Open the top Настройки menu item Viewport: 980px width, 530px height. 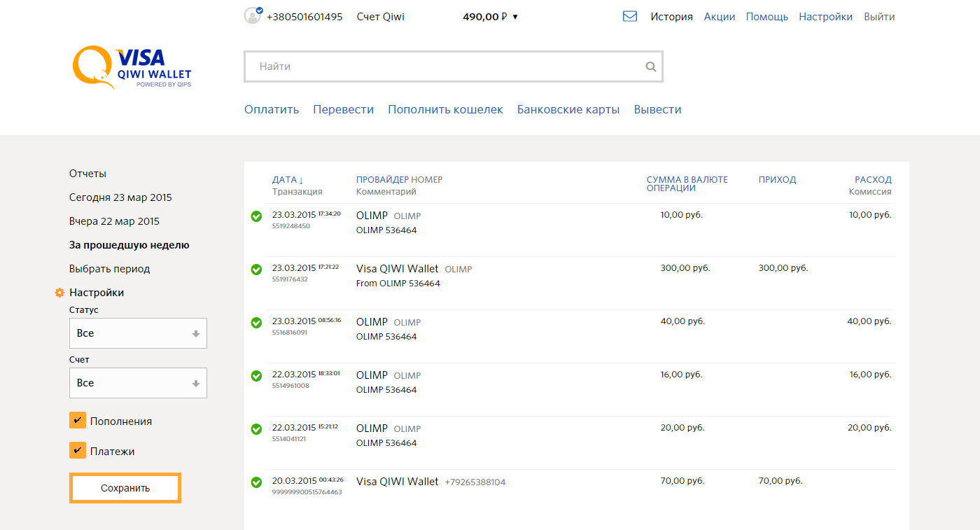point(826,17)
